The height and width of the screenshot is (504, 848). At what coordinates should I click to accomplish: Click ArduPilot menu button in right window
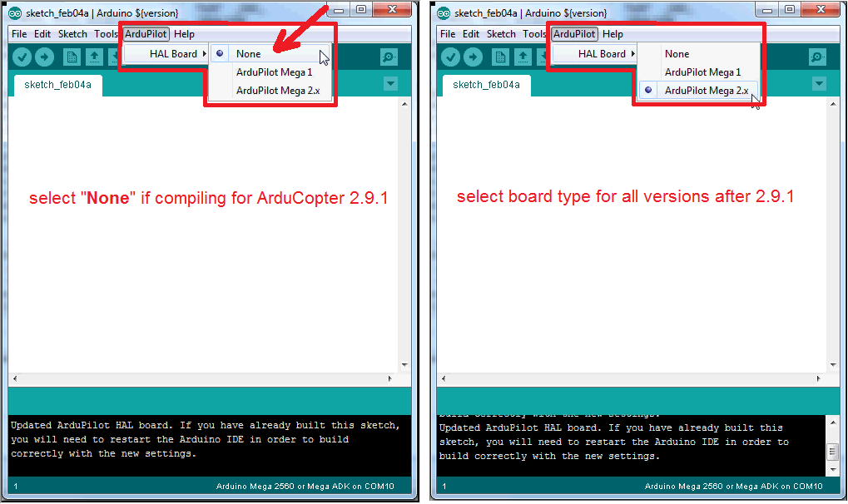[574, 34]
